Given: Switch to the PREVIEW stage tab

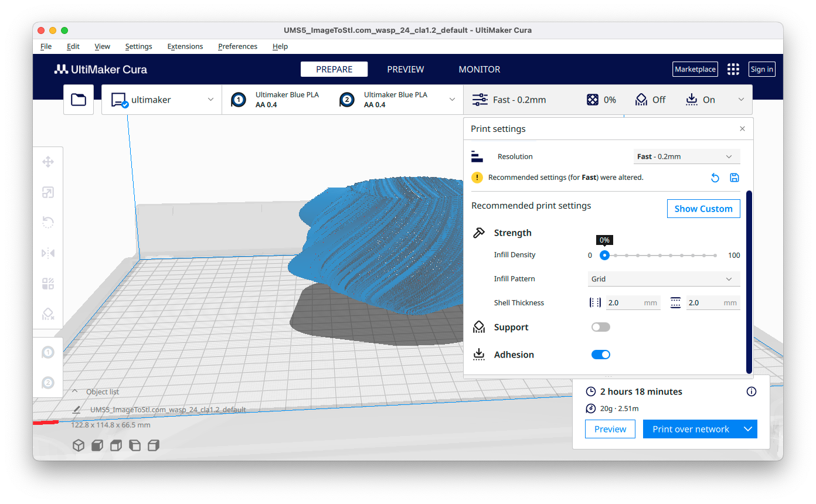Looking at the screenshot, I should pyautogui.click(x=406, y=69).
